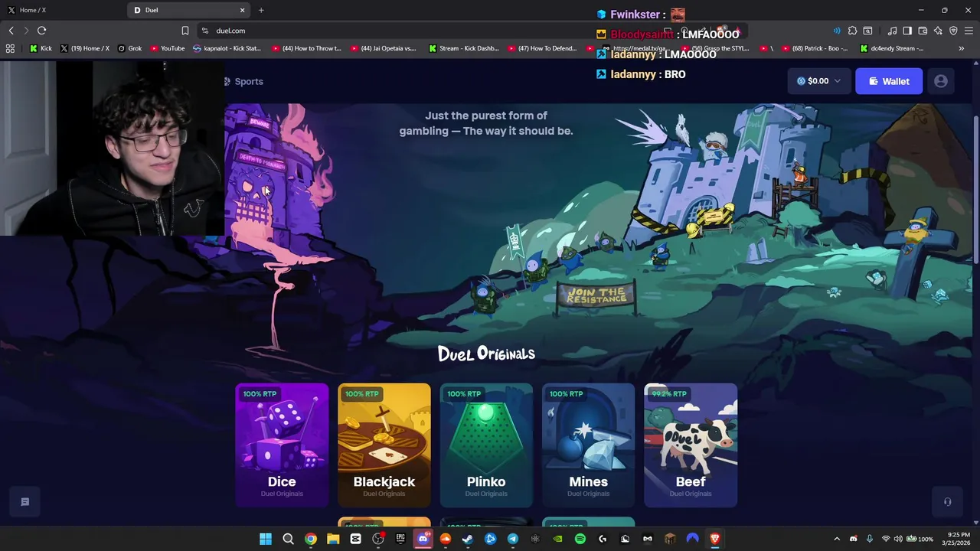Open Epic Games from the taskbar
This screenshot has width=980, height=551.
400,539
